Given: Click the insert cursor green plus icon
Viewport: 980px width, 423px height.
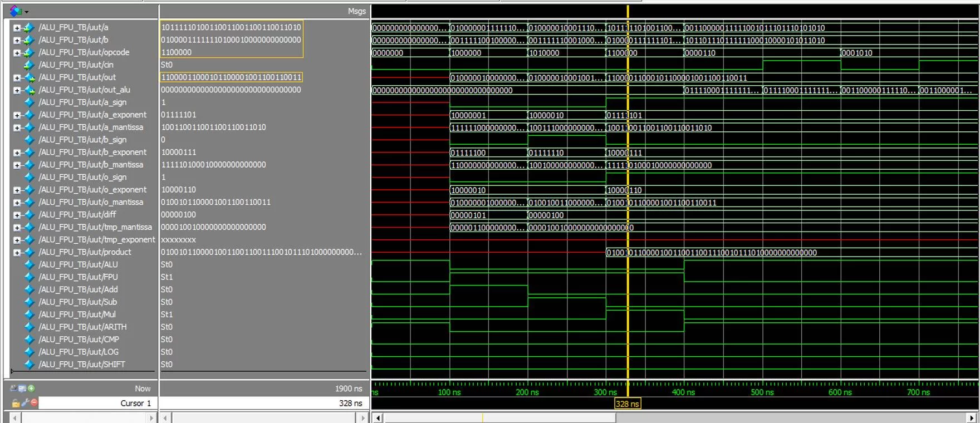Looking at the screenshot, I should pyautogui.click(x=31, y=388).
